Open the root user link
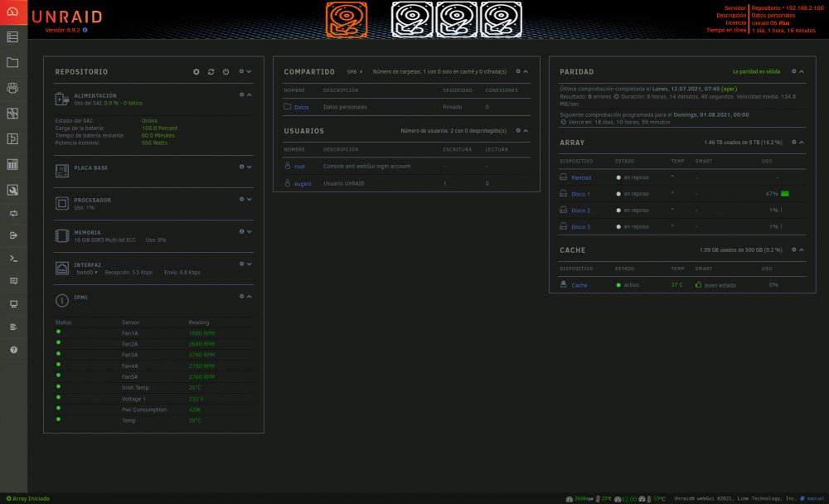Screen dimensions: 829x504 click(x=299, y=167)
